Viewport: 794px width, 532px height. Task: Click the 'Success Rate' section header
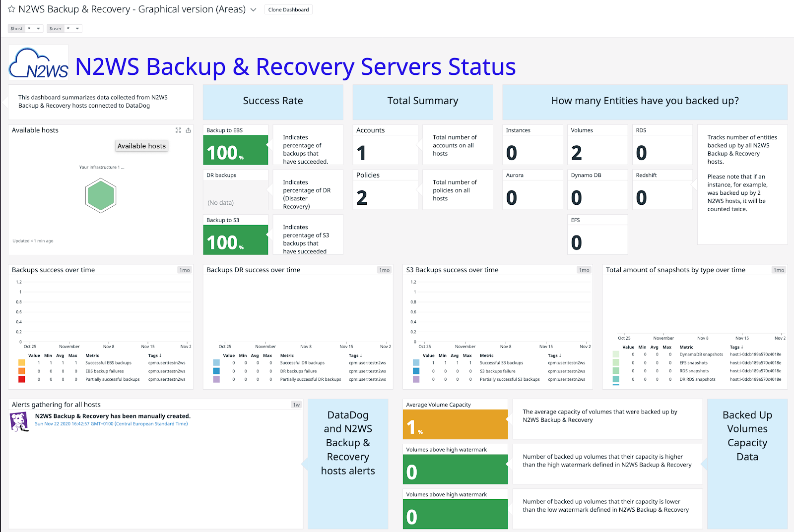[x=273, y=102]
